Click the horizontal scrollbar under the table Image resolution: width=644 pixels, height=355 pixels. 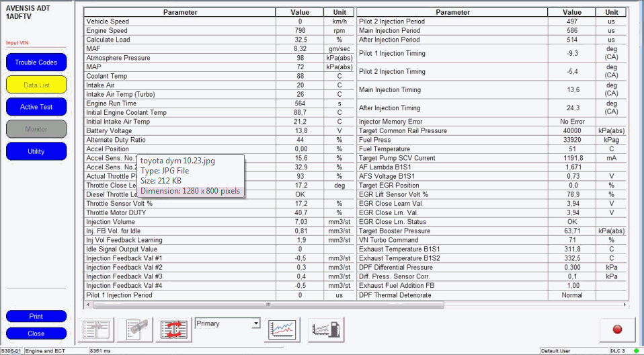pyautogui.click(x=269, y=305)
